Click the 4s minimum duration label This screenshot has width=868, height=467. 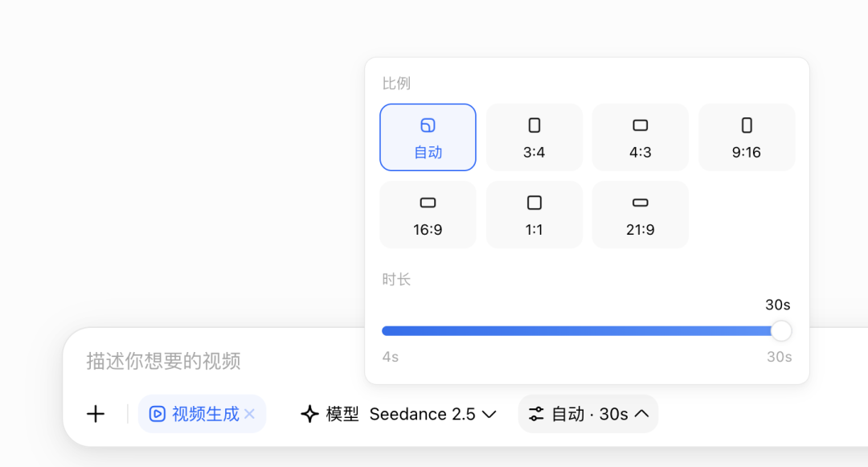[391, 357]
